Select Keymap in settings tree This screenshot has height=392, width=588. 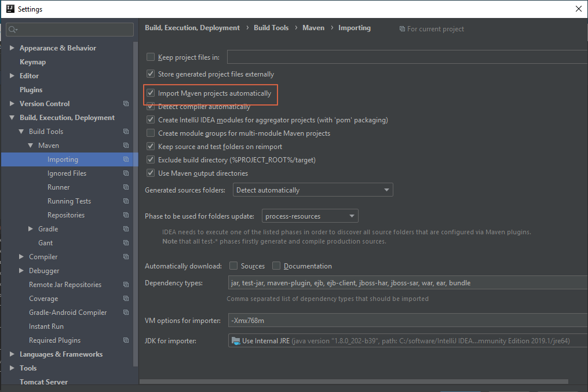(32, 62)
